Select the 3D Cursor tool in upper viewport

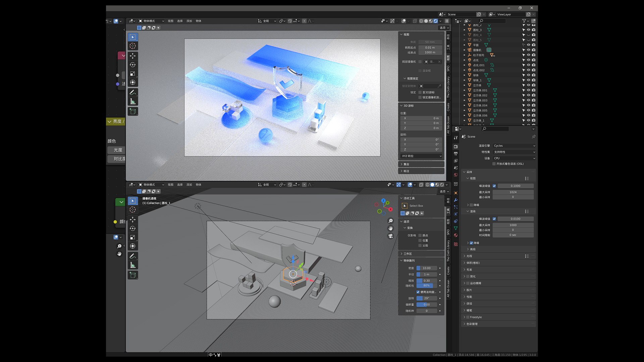point(133,46)
